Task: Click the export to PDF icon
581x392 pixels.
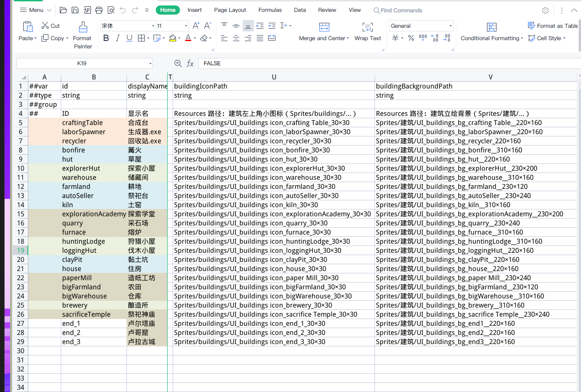Action: 87,10
